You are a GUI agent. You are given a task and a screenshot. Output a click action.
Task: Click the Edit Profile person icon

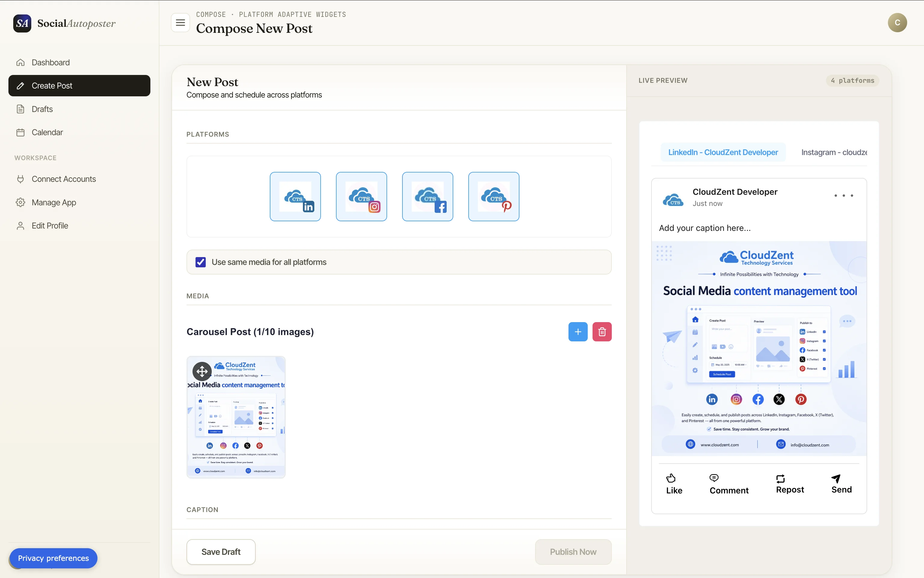pyautogui.click(x=21, y=225)
